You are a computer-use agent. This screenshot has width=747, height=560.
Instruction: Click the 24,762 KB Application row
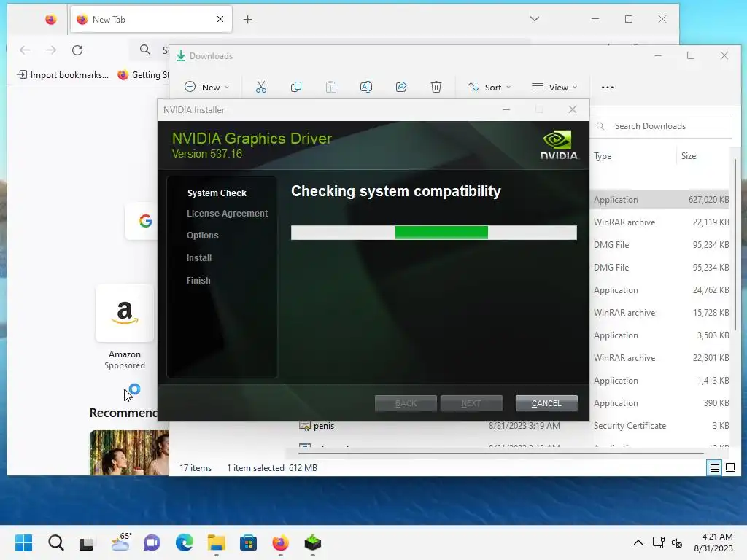[x=659, y=290]
